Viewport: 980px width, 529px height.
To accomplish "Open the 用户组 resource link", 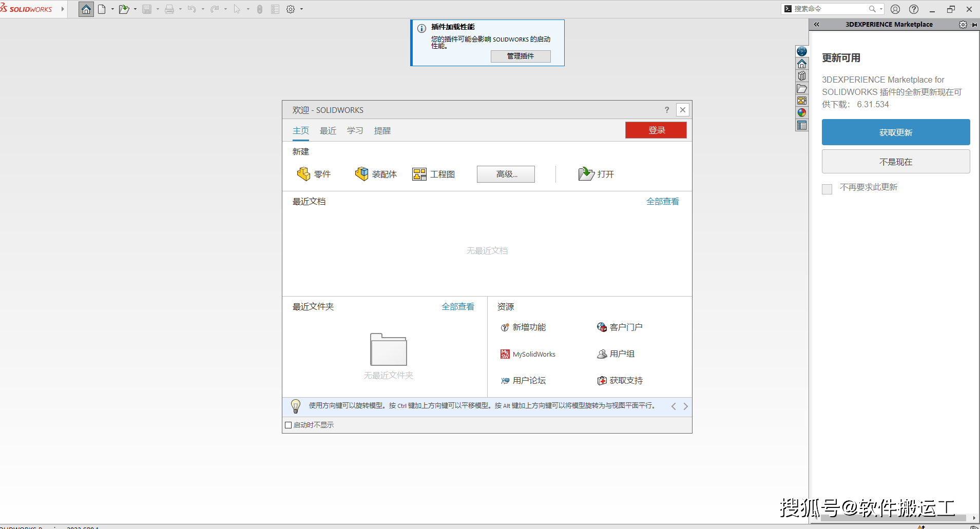I will [x=616, y=354].
